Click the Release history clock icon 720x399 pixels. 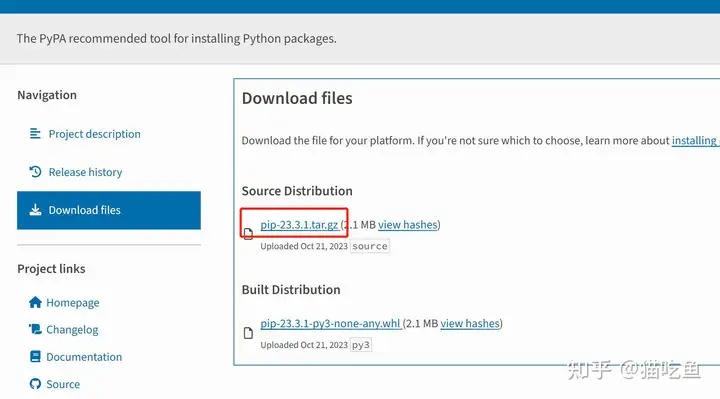(35, 172)
